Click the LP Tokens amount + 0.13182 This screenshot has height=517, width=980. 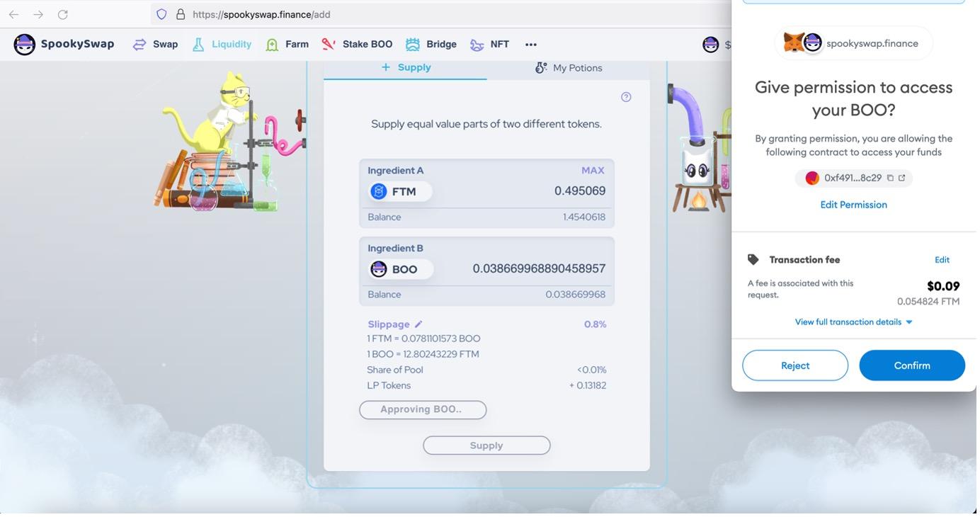[x=588, y=386]
